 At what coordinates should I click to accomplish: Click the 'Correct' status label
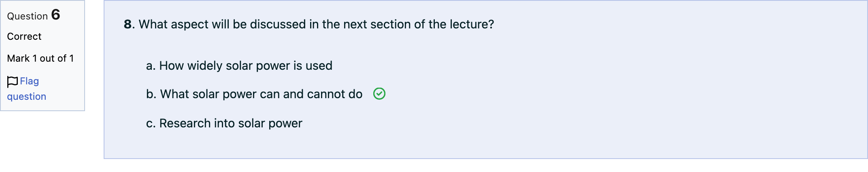coord(24,37)
